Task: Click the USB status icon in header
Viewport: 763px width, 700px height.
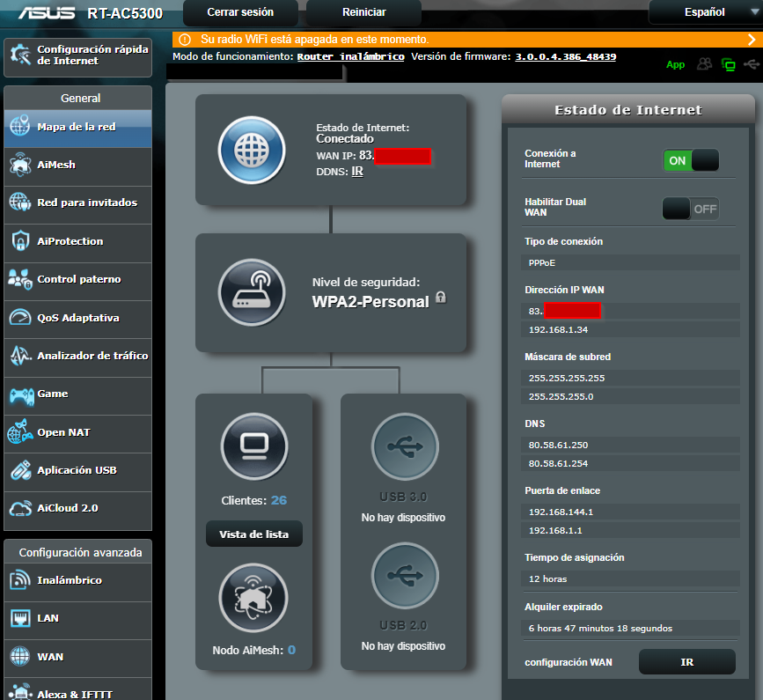Action: (750, 64)
